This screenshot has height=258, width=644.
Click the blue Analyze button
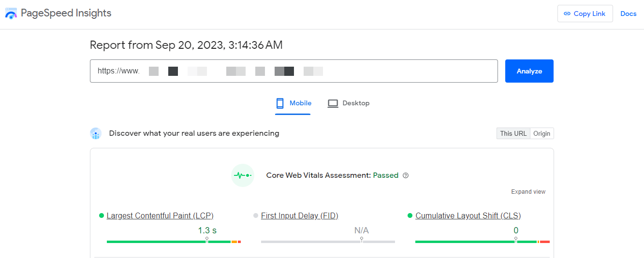[x=529, y=71]
